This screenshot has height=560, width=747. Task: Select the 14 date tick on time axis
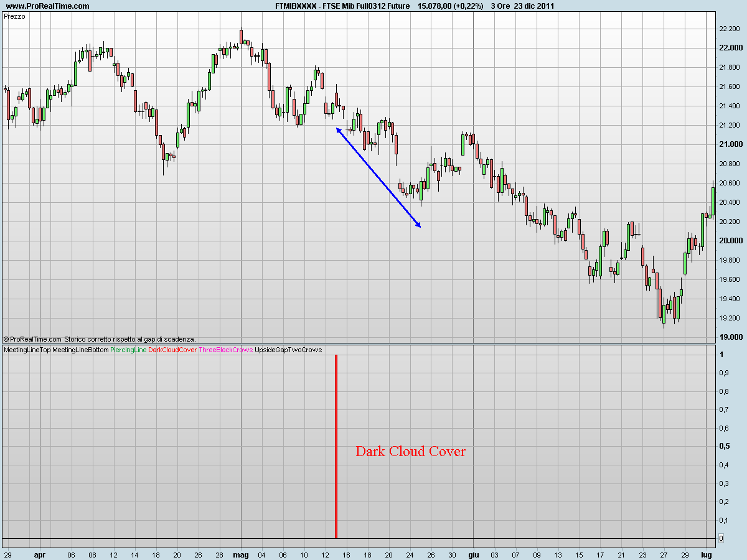[135, 554]
